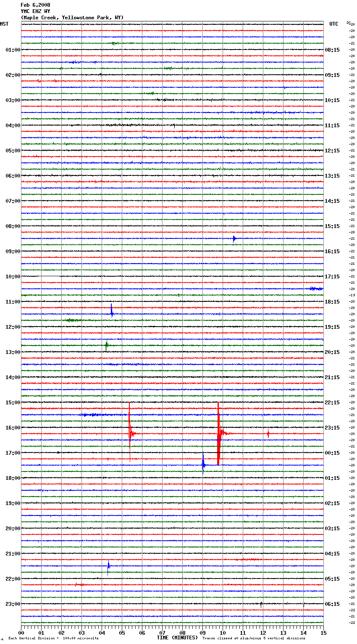Viewport: 357px width, 644px height.
Task: Click the 23:15 UTC time label
Action: click(332, 428)
